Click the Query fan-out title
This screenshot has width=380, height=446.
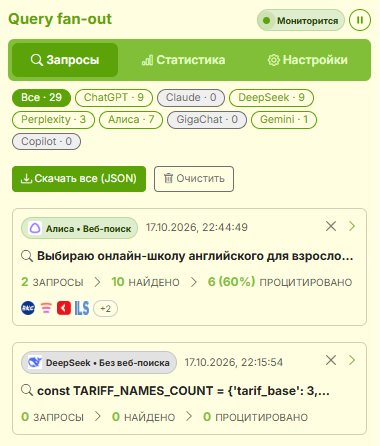(60, 19)
